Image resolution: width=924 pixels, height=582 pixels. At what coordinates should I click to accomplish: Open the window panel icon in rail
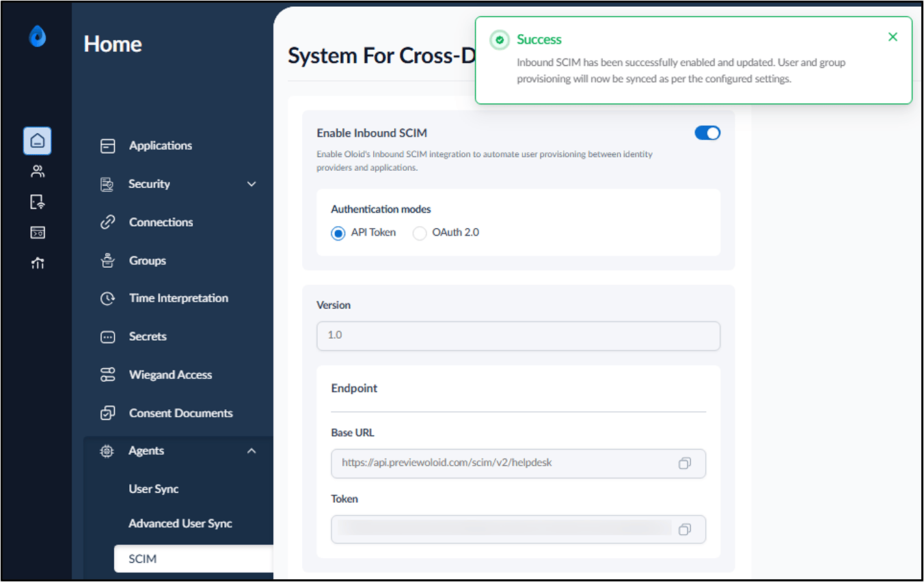coord(38,233)
